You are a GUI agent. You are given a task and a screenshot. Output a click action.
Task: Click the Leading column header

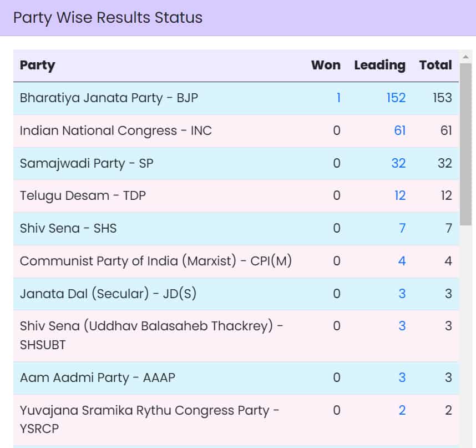(379, 65)
